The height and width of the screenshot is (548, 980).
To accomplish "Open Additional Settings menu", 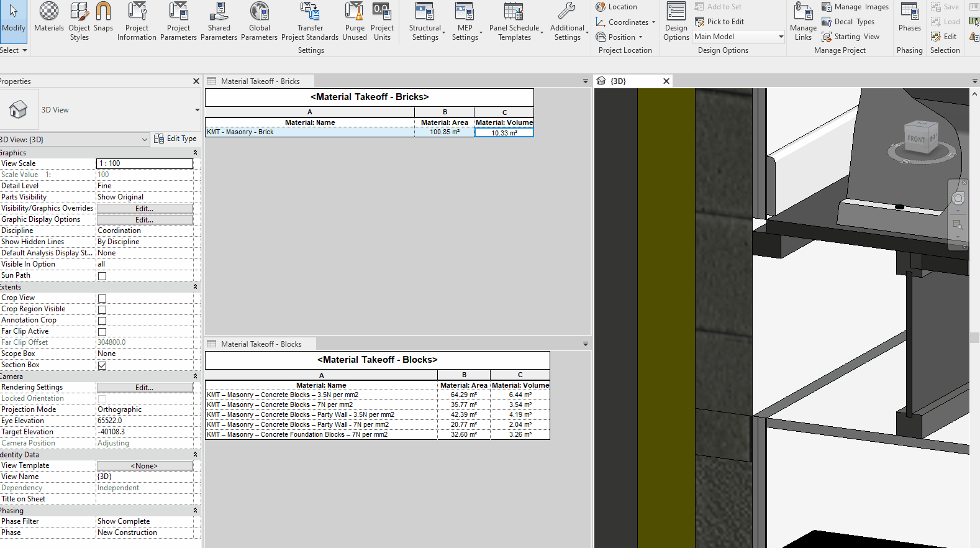I will (568, 21).
